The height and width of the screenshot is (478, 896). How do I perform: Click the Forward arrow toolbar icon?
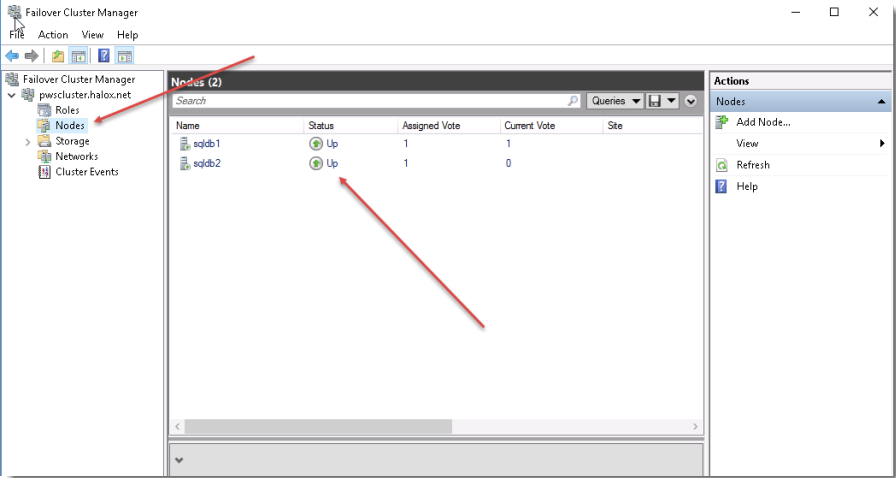(31, 55)
